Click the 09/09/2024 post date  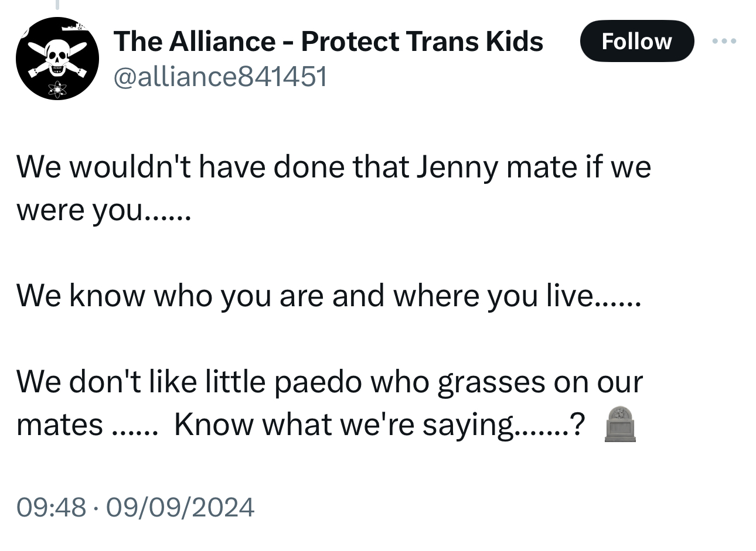(x=181, y=506)
